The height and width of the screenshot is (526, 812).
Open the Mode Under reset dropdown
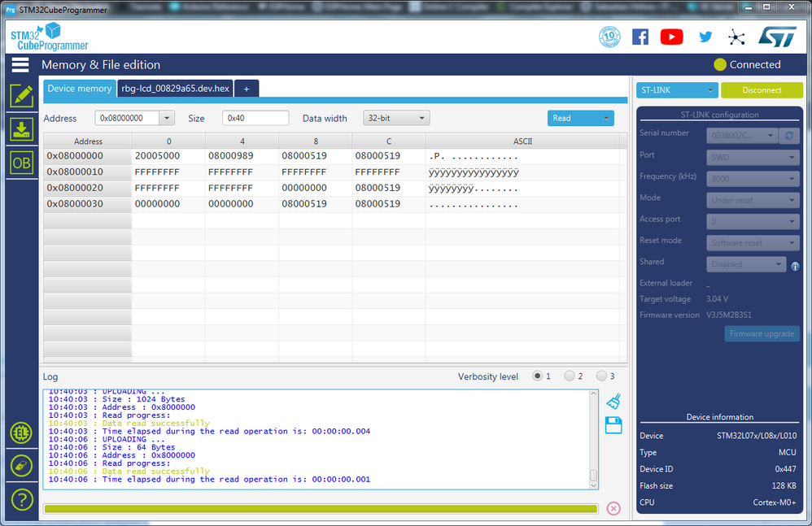coord(753,200)
